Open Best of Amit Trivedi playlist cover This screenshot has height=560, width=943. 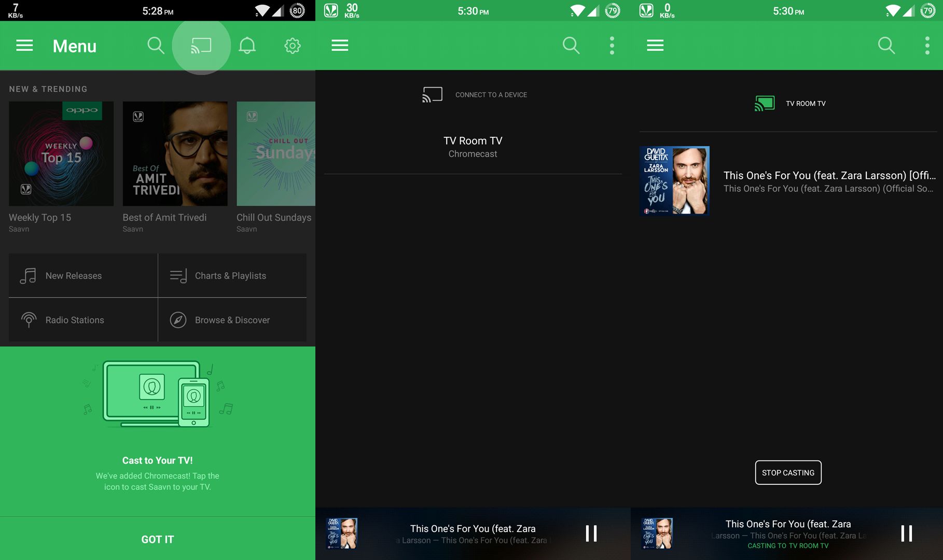(x=175, y=153)
